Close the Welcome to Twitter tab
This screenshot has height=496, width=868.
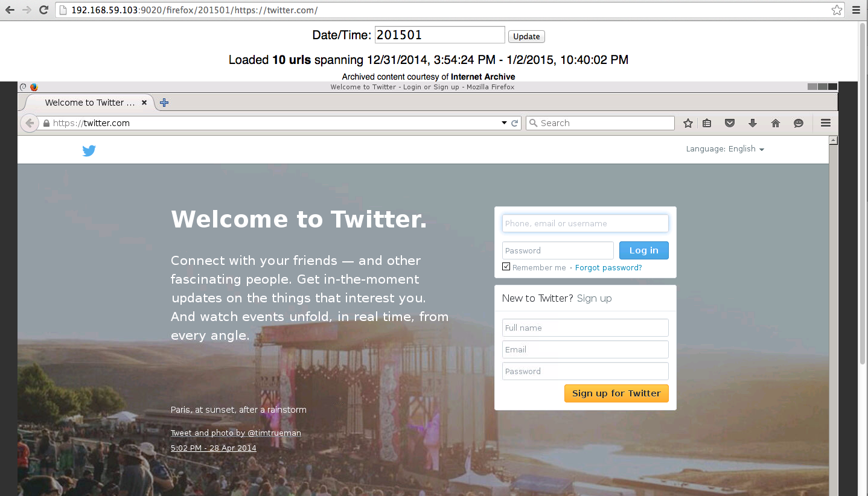coord(144,103)
